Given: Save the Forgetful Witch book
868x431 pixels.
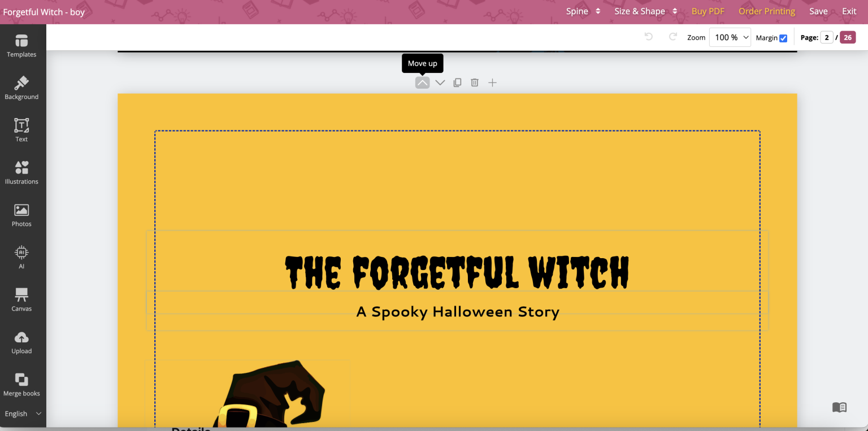Looking at the screenshot, I should tap(818, 11).
